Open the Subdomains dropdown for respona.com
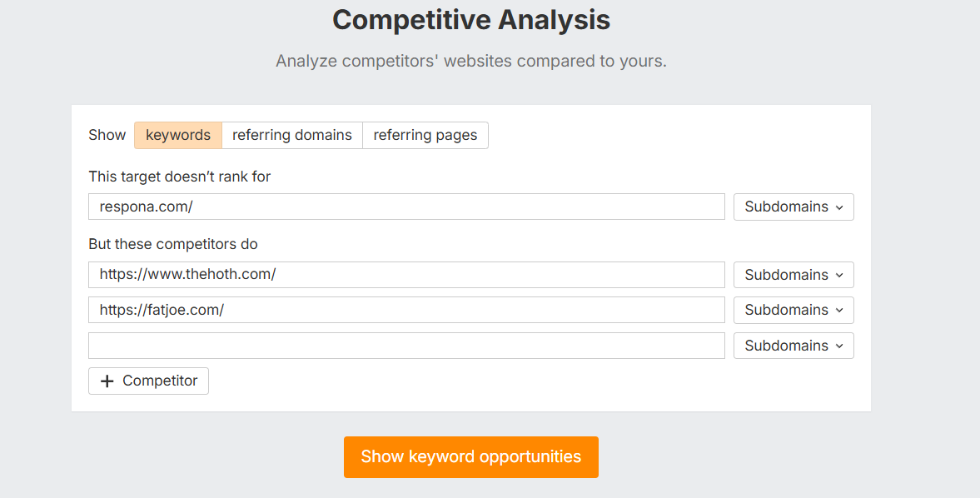 (793, 207)
